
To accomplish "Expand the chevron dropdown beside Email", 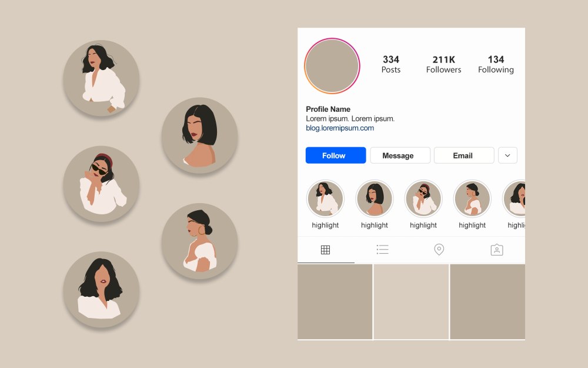I will [x=508, y=155].
